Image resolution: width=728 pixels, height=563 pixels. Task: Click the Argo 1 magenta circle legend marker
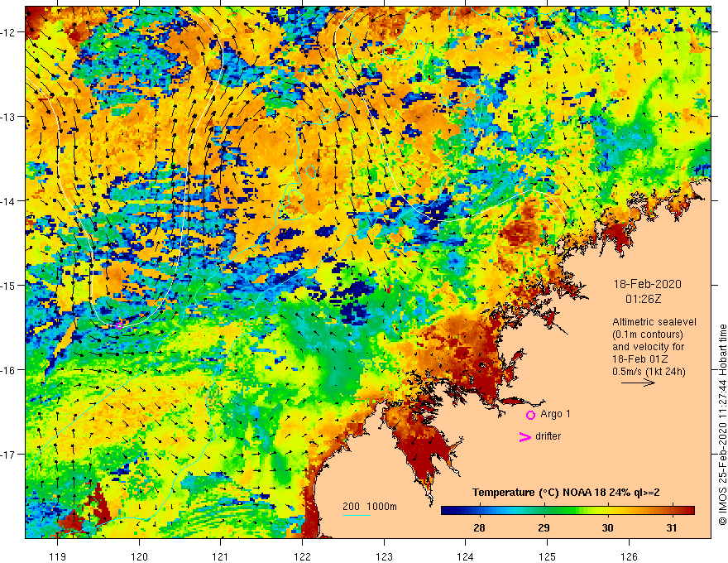point(530,415)
